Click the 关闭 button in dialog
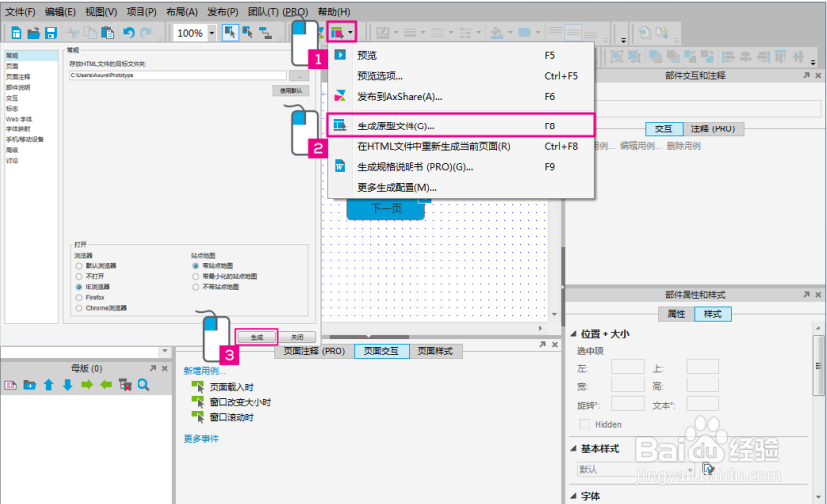The height and width of the screenshot is (504, 827). pyautogui.click(x=297, y=337)
